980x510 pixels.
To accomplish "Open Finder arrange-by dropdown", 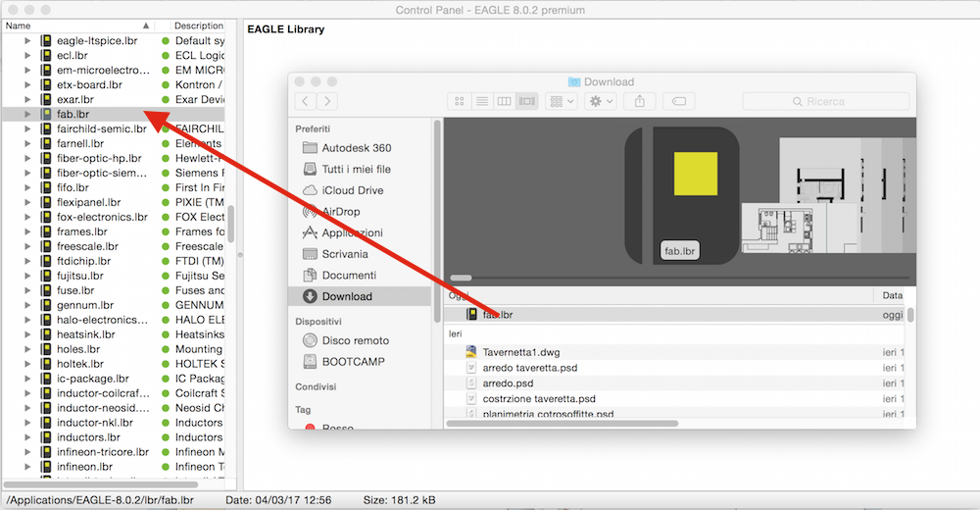I will click(x=562, y=101).
